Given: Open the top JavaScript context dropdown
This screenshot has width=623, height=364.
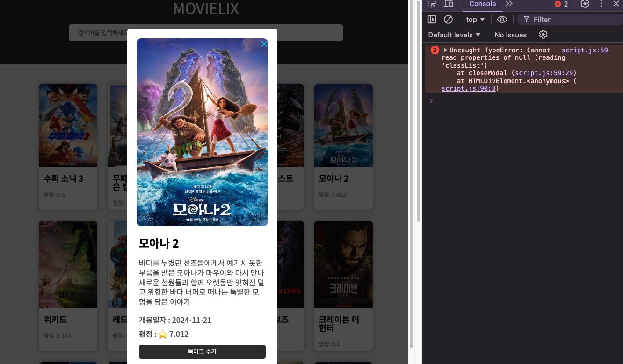Looking at the screenshot, I should pos(475,20).
